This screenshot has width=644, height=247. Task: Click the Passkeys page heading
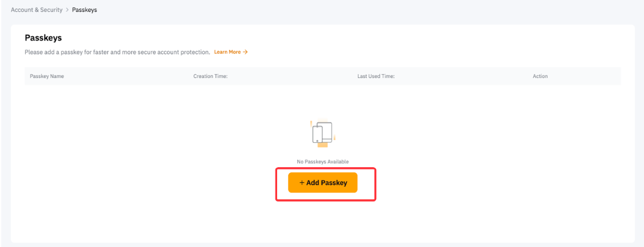43,38
